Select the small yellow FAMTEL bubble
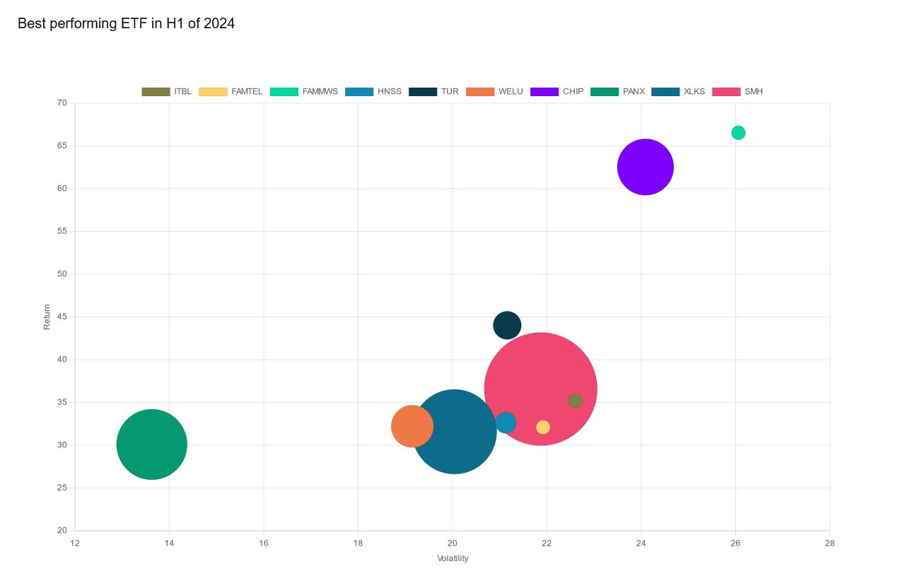 (x=543, y=427)
